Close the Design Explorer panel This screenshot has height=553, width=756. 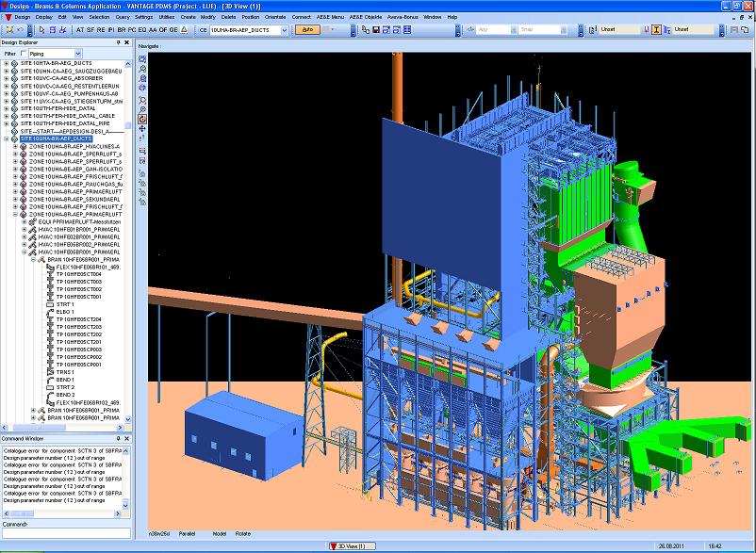[x=126, y=42]
